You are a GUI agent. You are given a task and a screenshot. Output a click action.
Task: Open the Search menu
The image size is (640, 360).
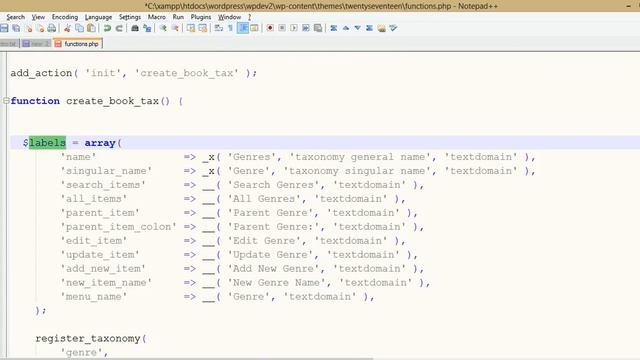[16, 17]
